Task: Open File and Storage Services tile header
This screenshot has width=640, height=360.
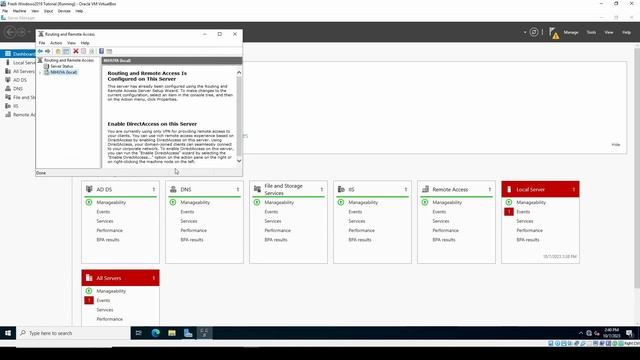Action: tap(288, 189)
